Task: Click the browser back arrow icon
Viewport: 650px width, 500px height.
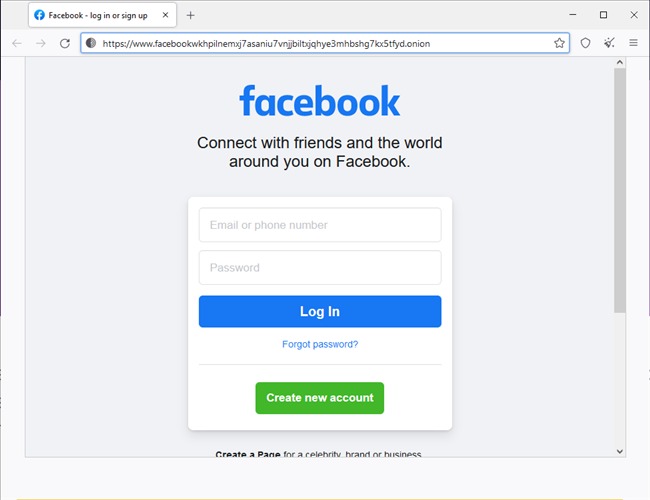Action: pyautogui.click(x=17, y=43)
